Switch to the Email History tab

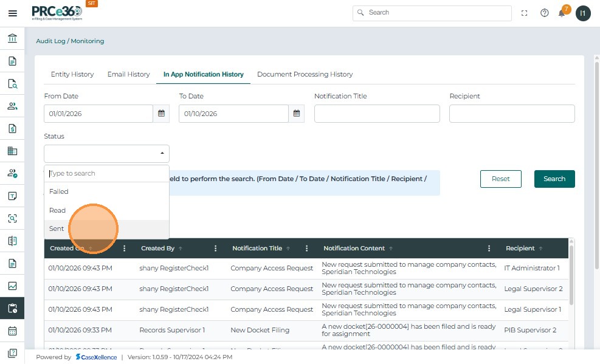tap(128, 74)
